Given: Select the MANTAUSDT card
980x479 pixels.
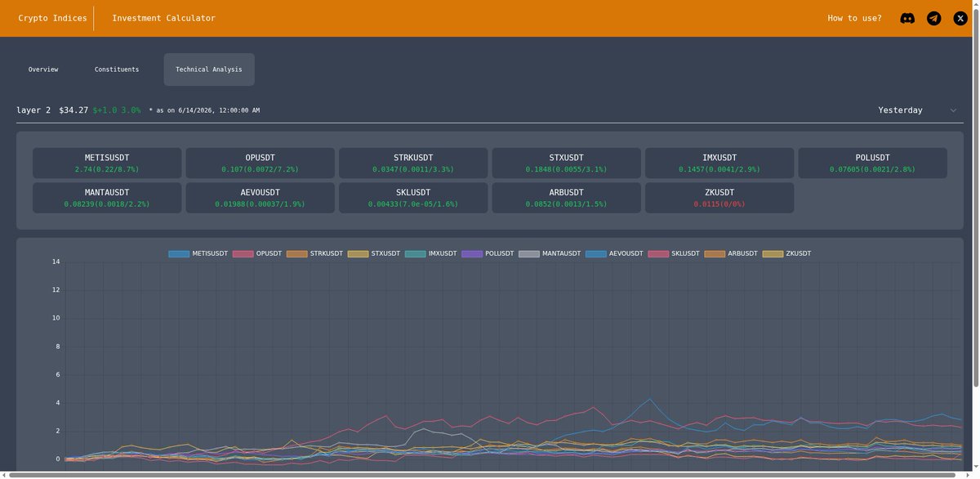Looking at the screenshot, I should pyautogui.click(x=107, y=198).
